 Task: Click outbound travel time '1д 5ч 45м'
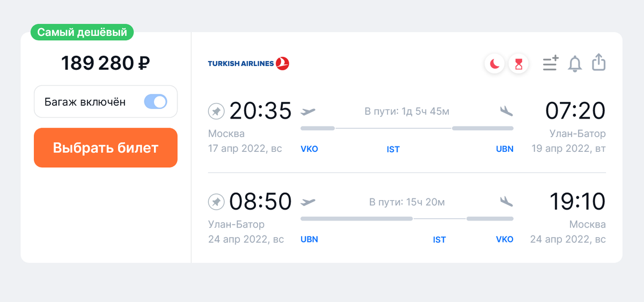(426, 112)
